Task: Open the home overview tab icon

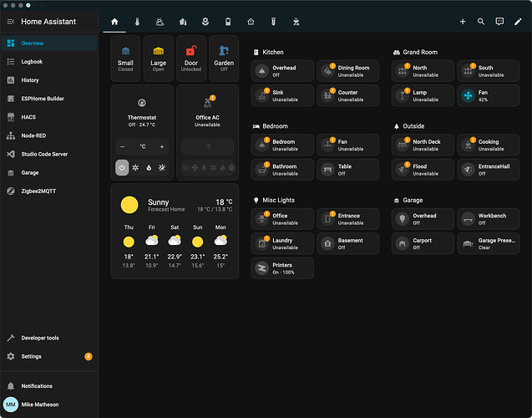Action: tap(114, 22)
